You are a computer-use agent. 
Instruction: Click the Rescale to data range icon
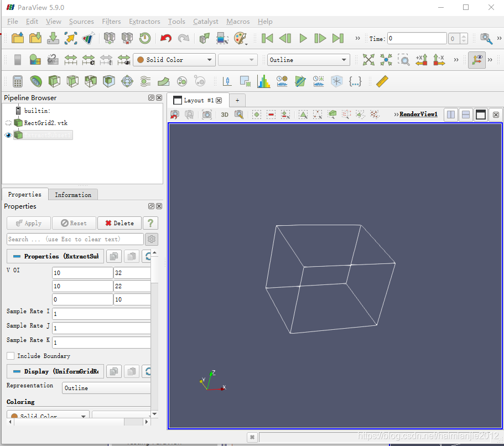(71, 60)
